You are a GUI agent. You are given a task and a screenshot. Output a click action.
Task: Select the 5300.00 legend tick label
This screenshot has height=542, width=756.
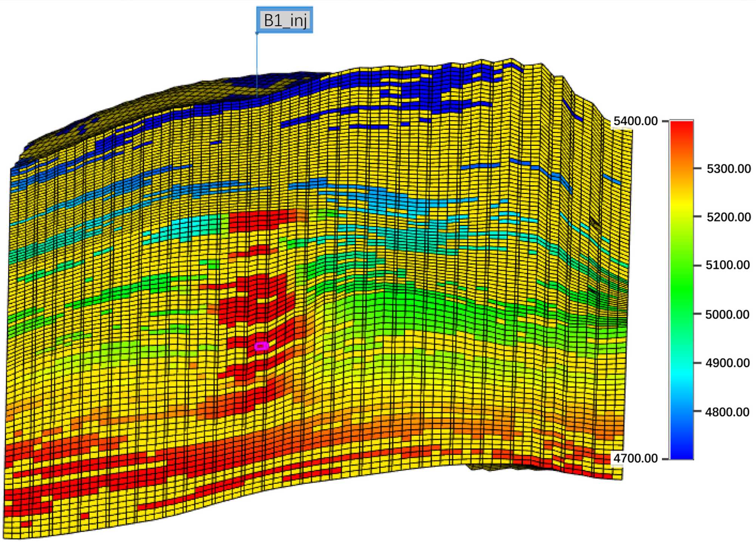728,169
